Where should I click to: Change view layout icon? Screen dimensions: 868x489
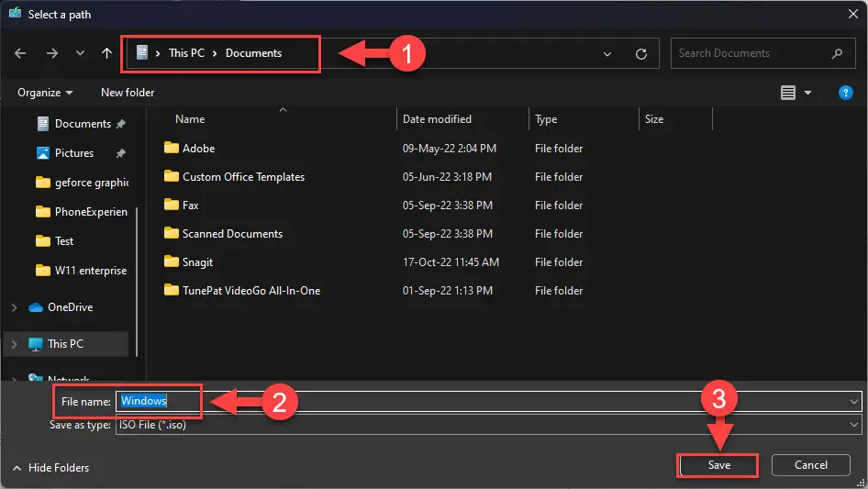[x=788, y=93]
